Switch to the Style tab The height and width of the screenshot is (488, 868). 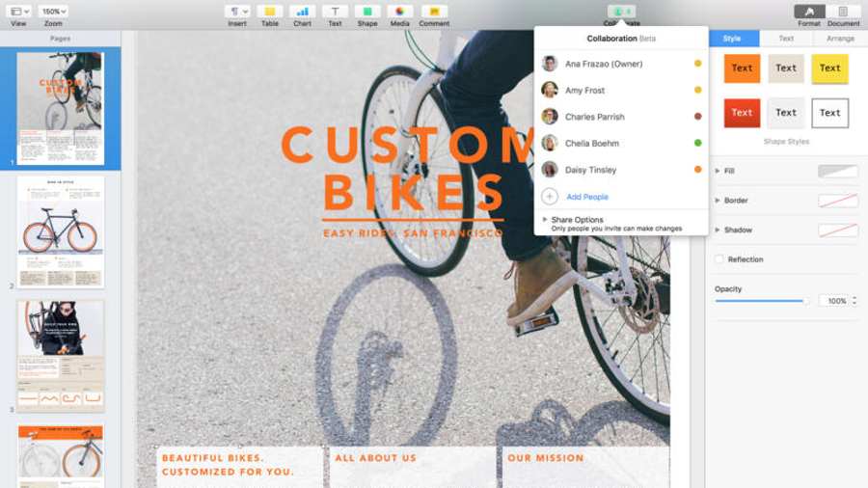(732, 39)
